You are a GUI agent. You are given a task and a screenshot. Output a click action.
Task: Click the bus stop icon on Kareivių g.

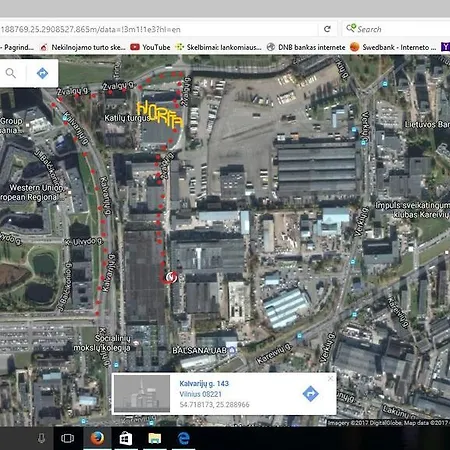pos(299,336)
